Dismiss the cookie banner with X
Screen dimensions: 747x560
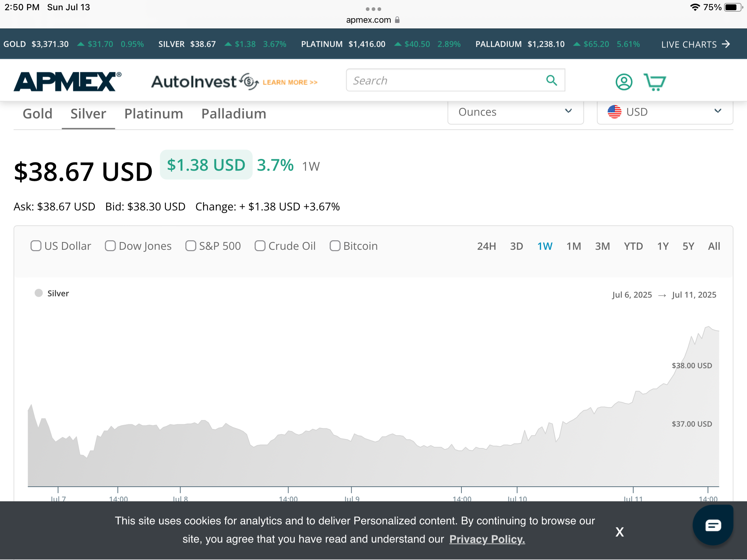(619, 532)
